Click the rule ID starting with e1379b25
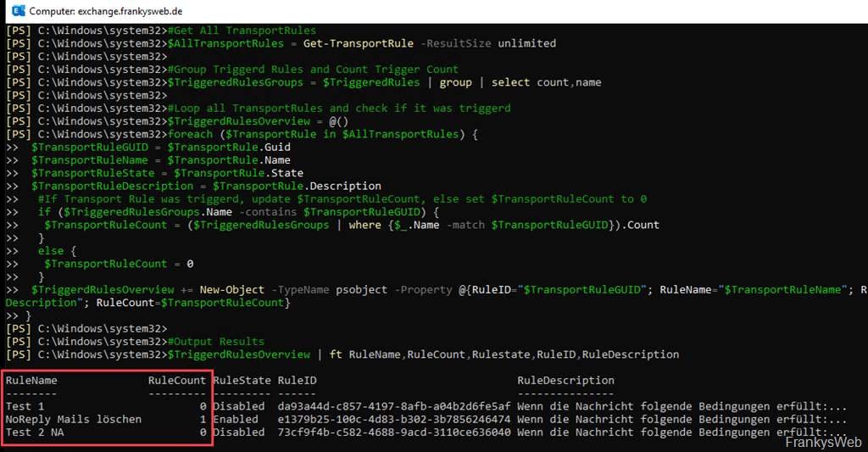Screen dimensions: 868x452 tap(393, 419)
